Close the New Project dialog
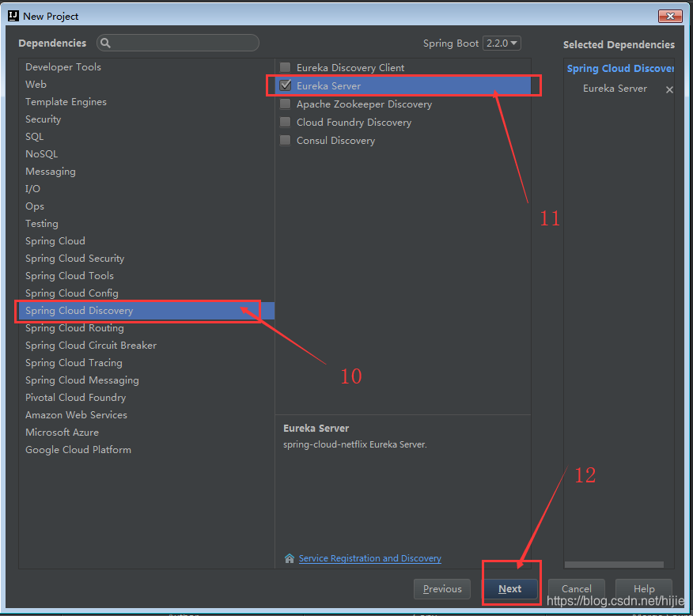 (x=670, y=16)
